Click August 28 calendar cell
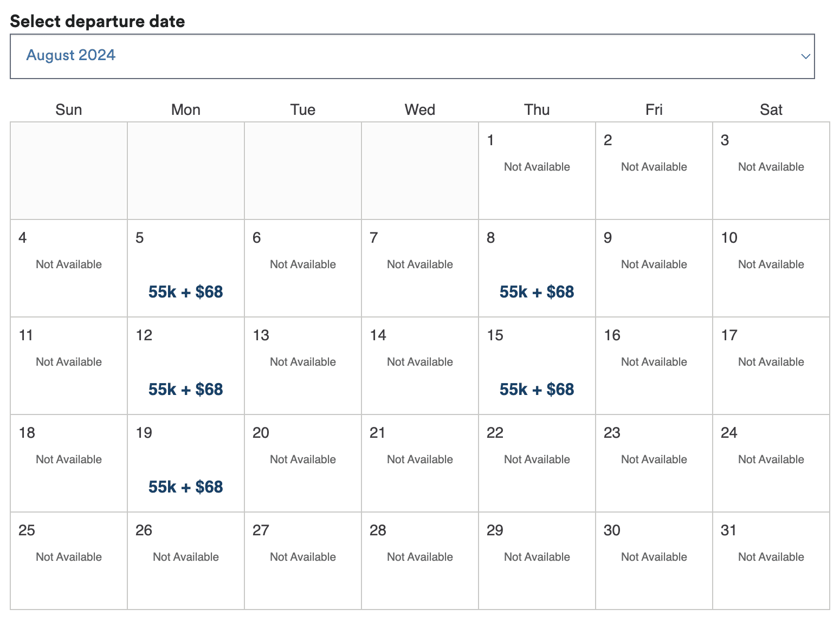This screenshot has height=622, width=840. coord(419,561)
